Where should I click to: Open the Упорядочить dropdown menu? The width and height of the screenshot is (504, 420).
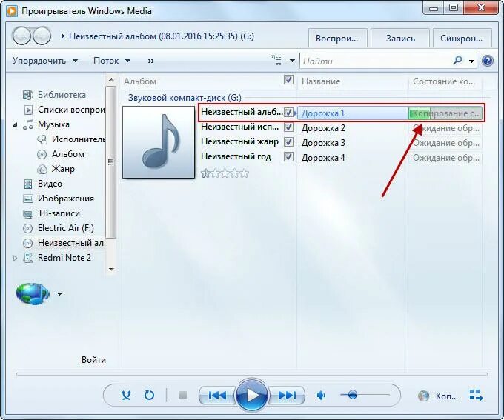coord(45,61)
